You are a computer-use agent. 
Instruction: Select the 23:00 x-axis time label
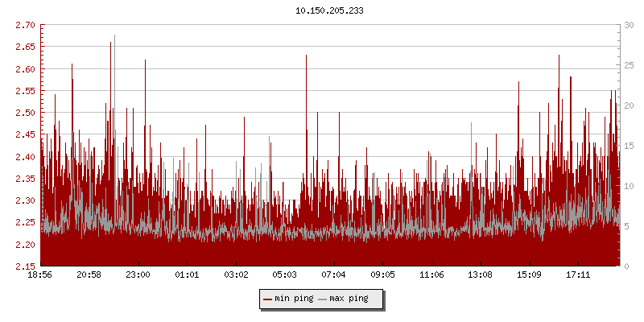coord(138,275)
